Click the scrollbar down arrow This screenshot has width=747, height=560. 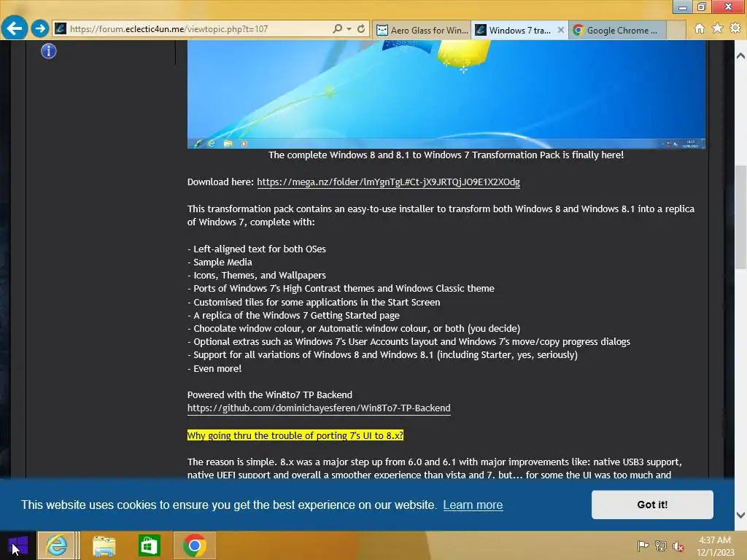pyautogui.click(x=740, y=515)
